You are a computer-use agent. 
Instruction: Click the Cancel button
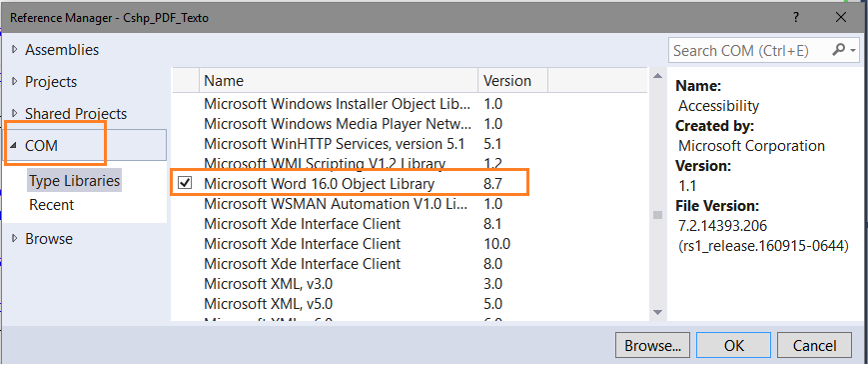(x=814, y=346)
